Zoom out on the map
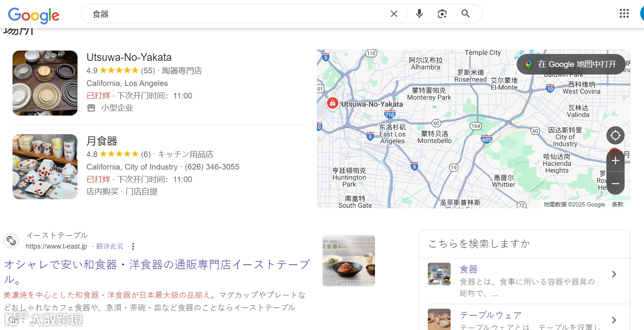644x330 pixels. pyautogui.click(x=616, y=183)
